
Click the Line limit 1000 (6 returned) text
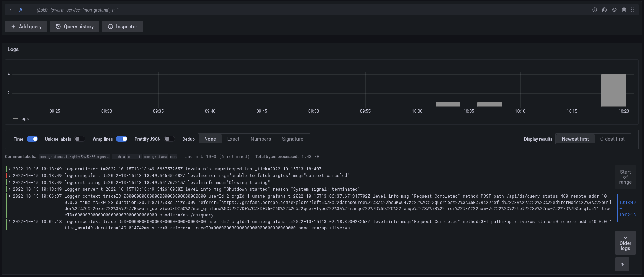(x=217, y=157)
